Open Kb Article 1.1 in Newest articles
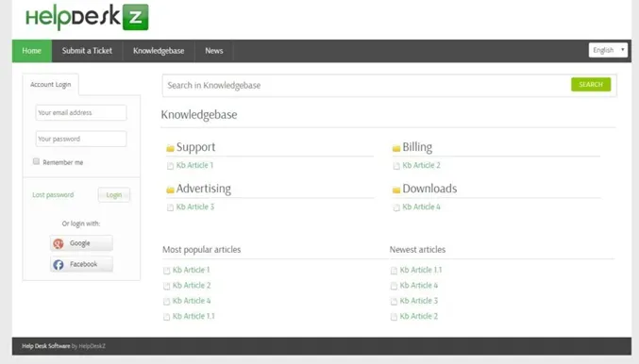The width and height of the screenshot is (639, 364). (x=421, y=270)
